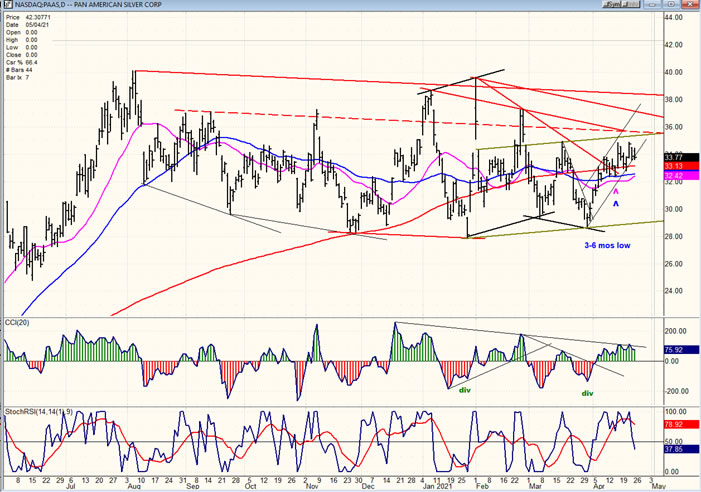
Task: Click the CCI(20) indicator label
Action: coord(17,323)
